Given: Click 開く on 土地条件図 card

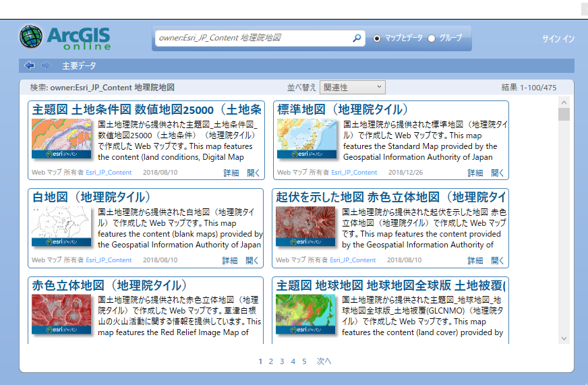Looking at the screenshot, I should [253, 173].
